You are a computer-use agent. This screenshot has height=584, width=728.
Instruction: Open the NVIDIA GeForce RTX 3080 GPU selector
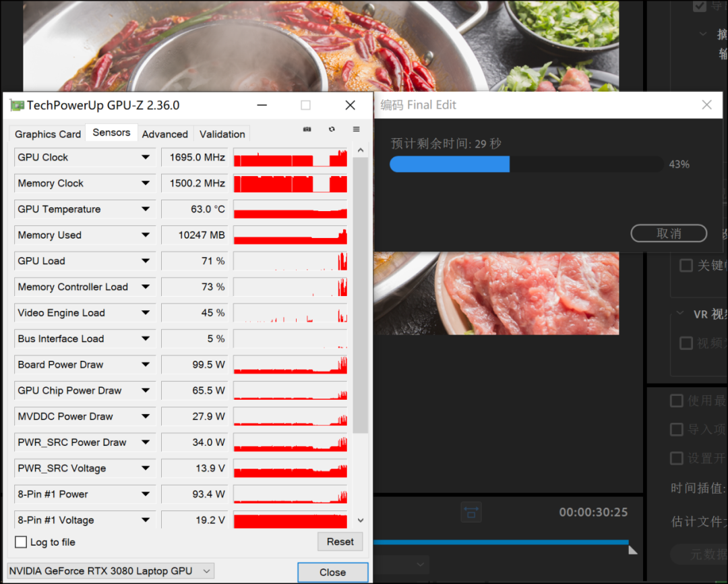[111, 571]
